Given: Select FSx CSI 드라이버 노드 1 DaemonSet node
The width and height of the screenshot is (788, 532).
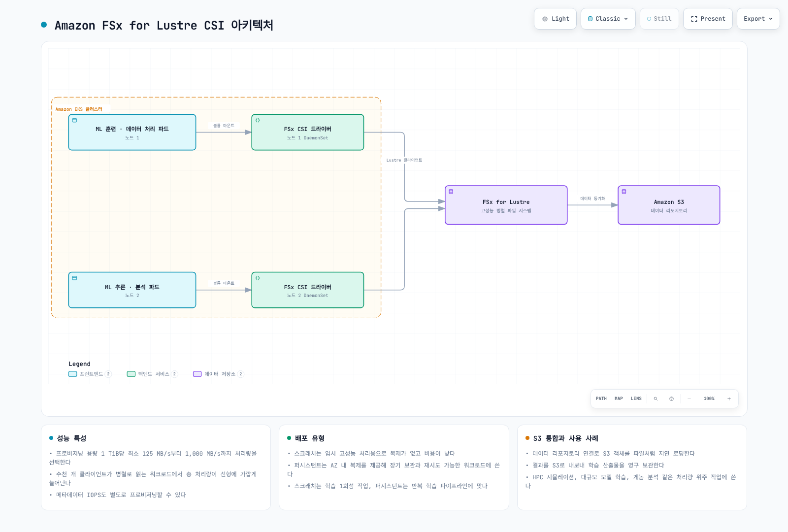Looking at the screenshot, I should [x=308, y=133].
